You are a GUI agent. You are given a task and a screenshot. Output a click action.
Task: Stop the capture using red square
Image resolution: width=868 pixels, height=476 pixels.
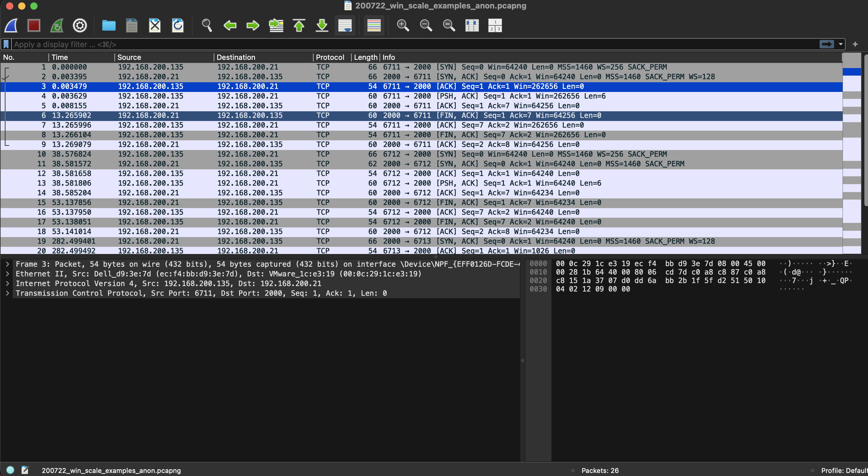pyautogui.click(x=34, y=25)
